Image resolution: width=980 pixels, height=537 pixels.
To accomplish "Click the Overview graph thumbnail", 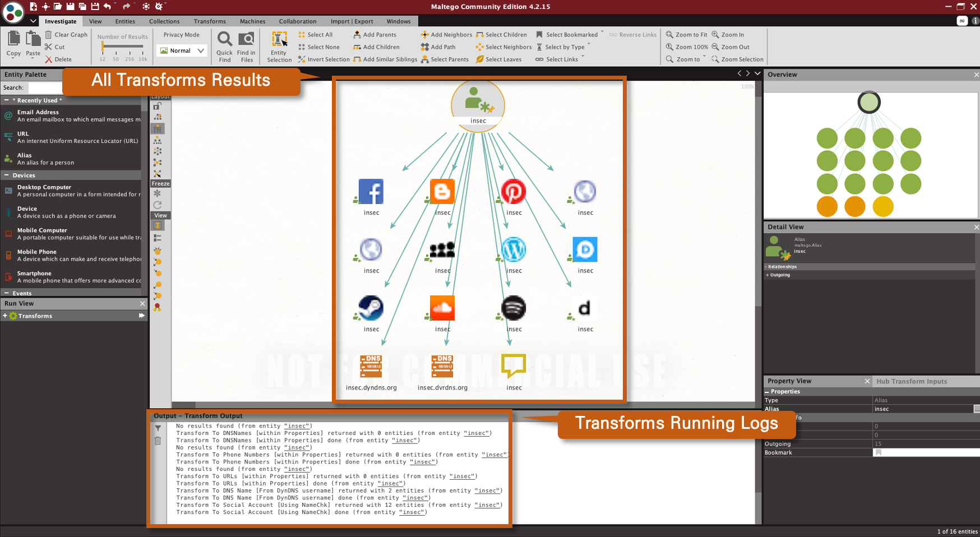I will tap(871, 155).
